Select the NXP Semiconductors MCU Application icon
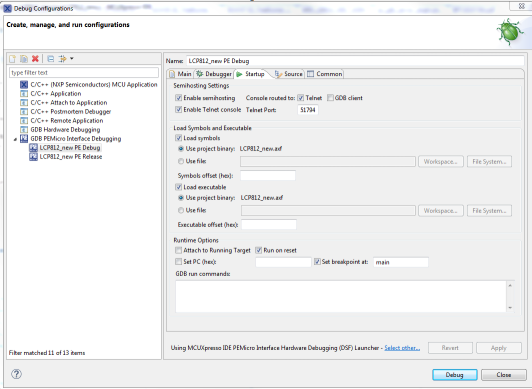 24,84
